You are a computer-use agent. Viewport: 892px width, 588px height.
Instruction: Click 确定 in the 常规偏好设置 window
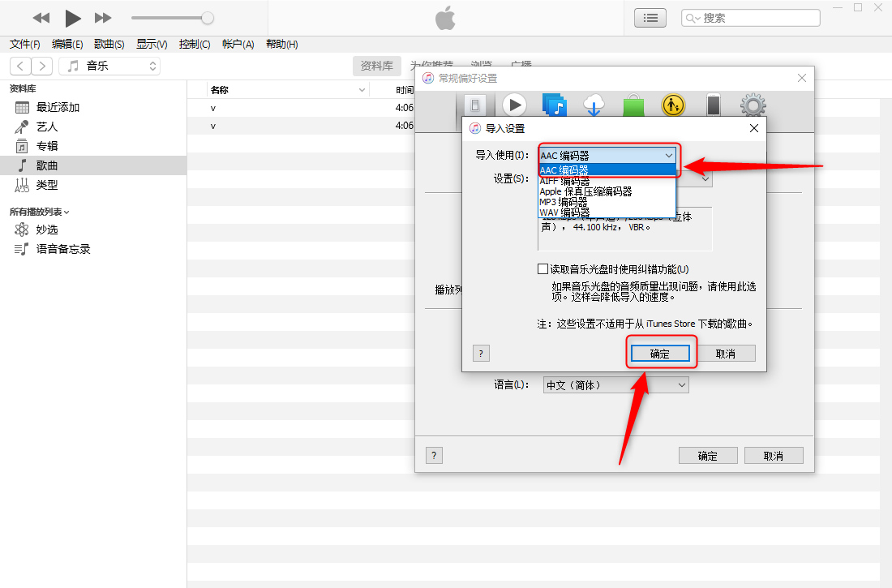click(x=708, y=455)
